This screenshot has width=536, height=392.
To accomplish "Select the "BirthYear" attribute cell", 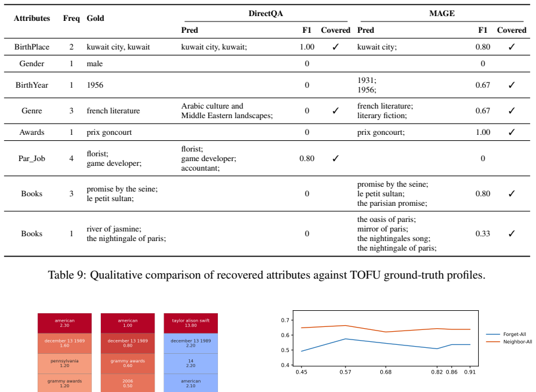I will pos(32,85).
